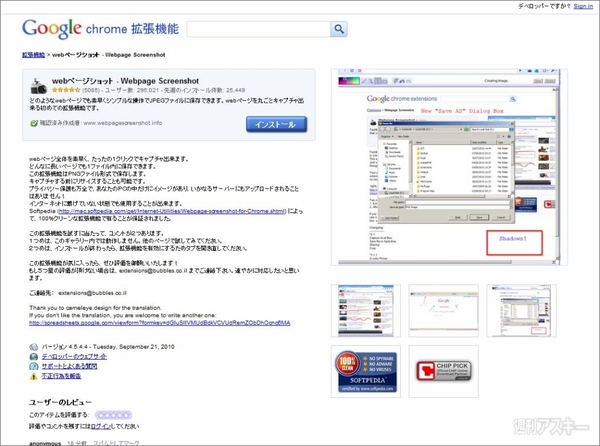Click the ログイン link under reviews

click(101, 426)
